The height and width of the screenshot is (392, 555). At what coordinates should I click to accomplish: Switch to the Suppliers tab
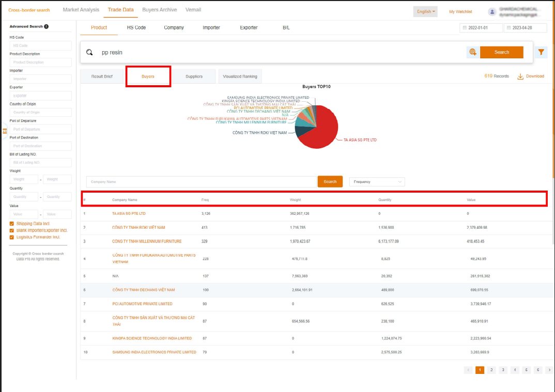click(x=194, y=76)
